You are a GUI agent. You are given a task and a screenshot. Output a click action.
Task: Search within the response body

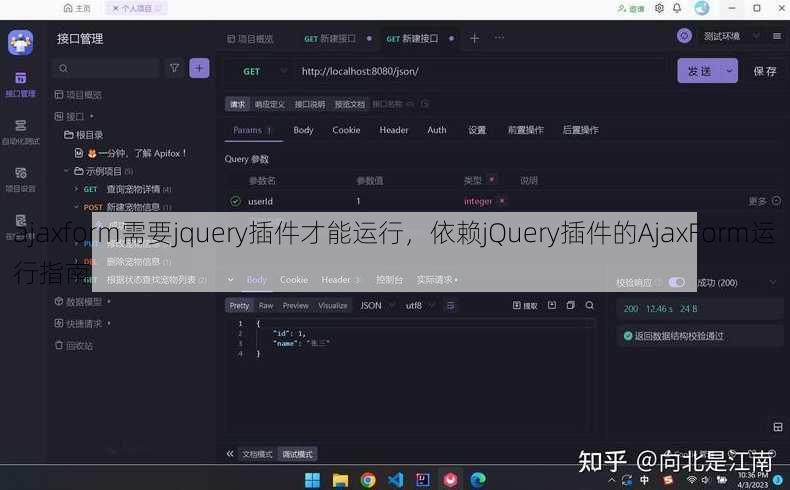click(589, 305)
